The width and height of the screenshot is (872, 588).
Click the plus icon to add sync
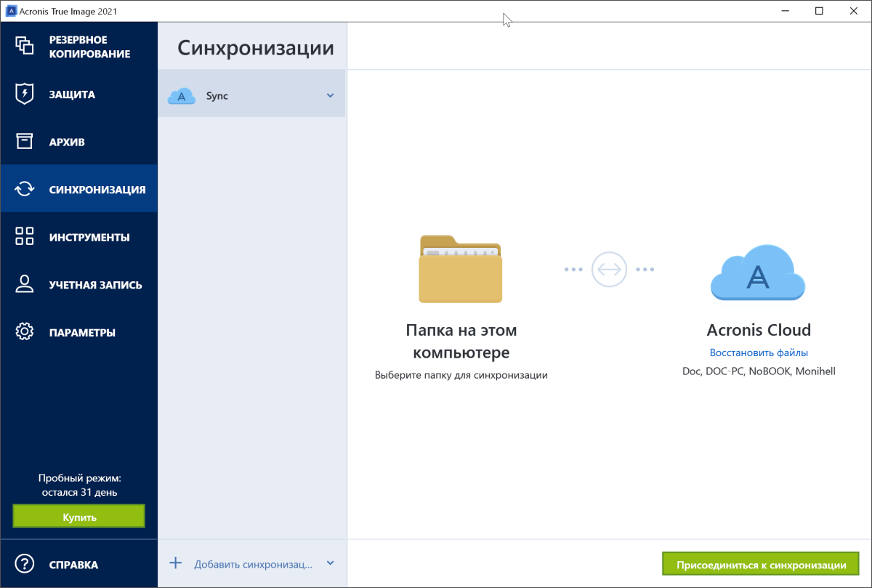(176, 563)
